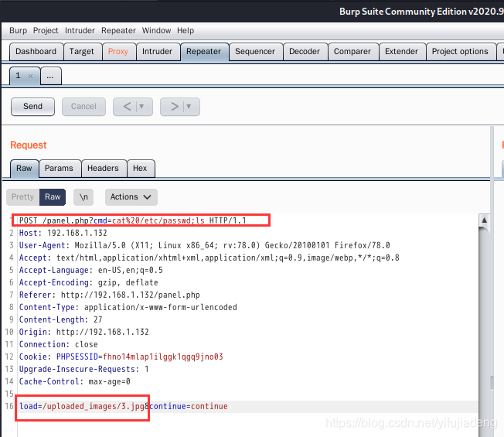The width and height of the screenshot is (504, 437).
Task: Add a new Repeater tab with ...
Action: click(x=50, y=77)
